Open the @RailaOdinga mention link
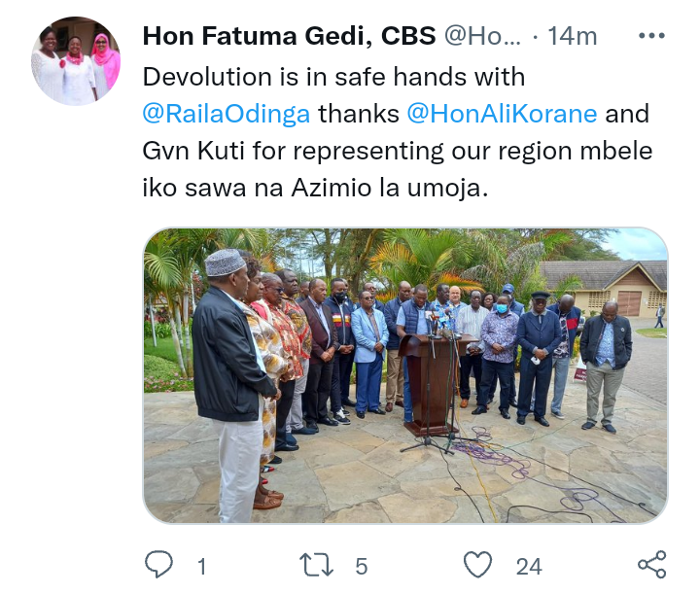Viewport: 700px width, 594px height. pyautogui.click(x=227, y=114)
